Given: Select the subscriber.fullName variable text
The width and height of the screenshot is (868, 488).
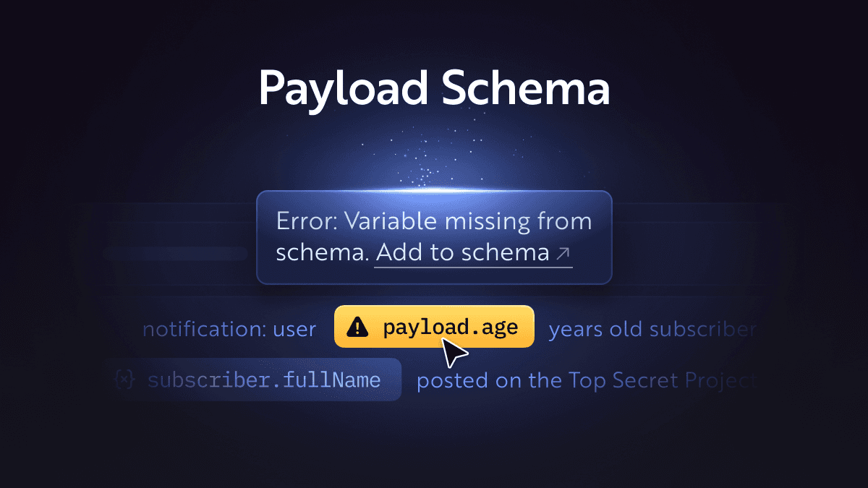Looking at the screenshot, I should [x=264, y=380].
